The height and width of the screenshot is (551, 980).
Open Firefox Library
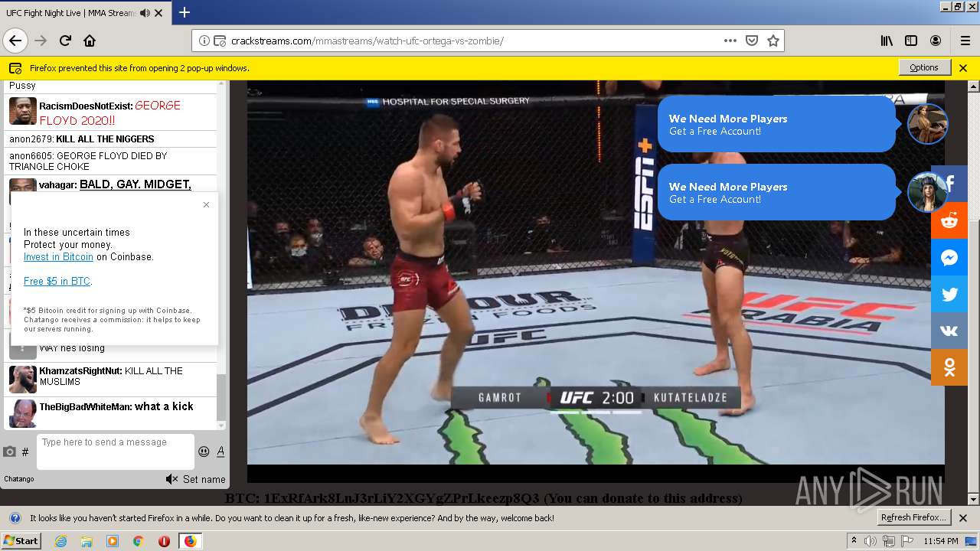point(887,41)
